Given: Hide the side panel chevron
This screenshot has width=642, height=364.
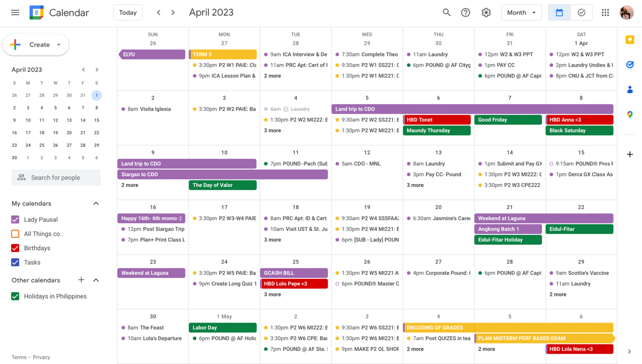Looking at the screenshot, I should click(629, 352).
